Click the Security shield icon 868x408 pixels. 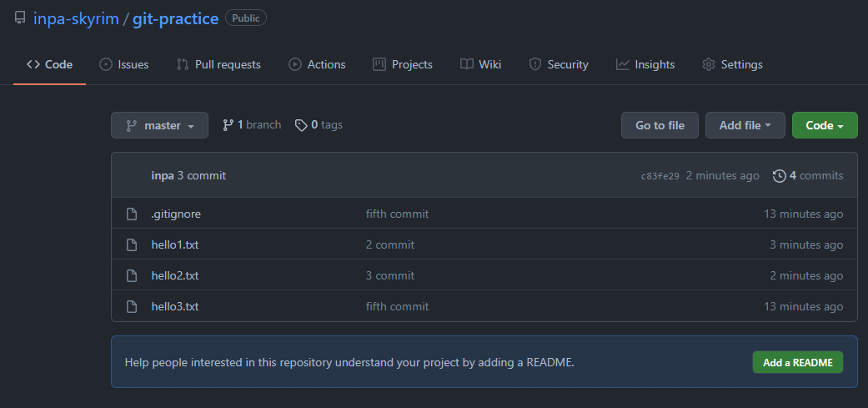click(x=534, y=65)
